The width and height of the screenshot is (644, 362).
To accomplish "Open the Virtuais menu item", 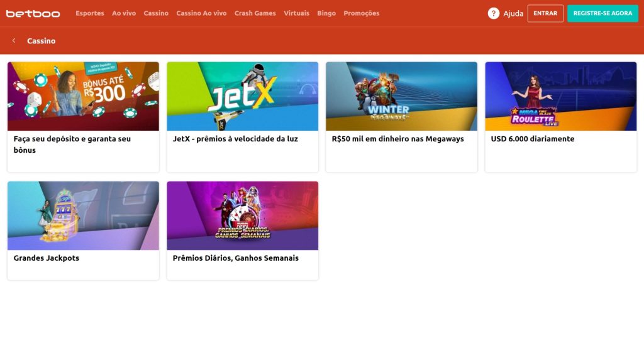I will (x=297, y=13).
